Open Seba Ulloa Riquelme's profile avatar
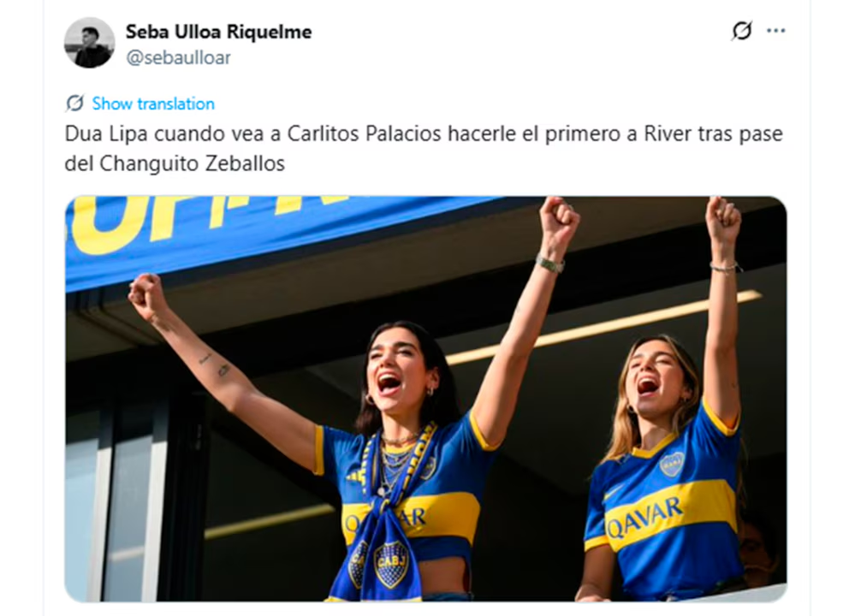This screenshot has width=849, height=616. (x=90, y=43)
